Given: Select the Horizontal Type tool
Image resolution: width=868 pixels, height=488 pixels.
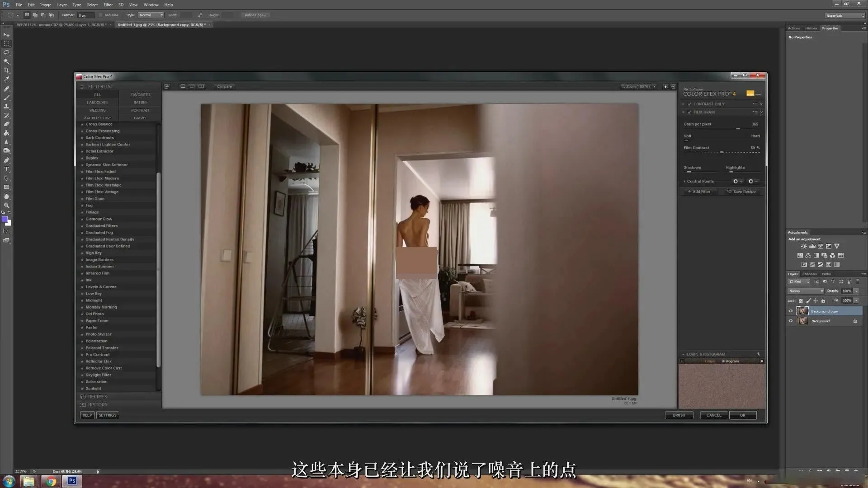Looking at the screenshot, I should (x=6, y=169).
